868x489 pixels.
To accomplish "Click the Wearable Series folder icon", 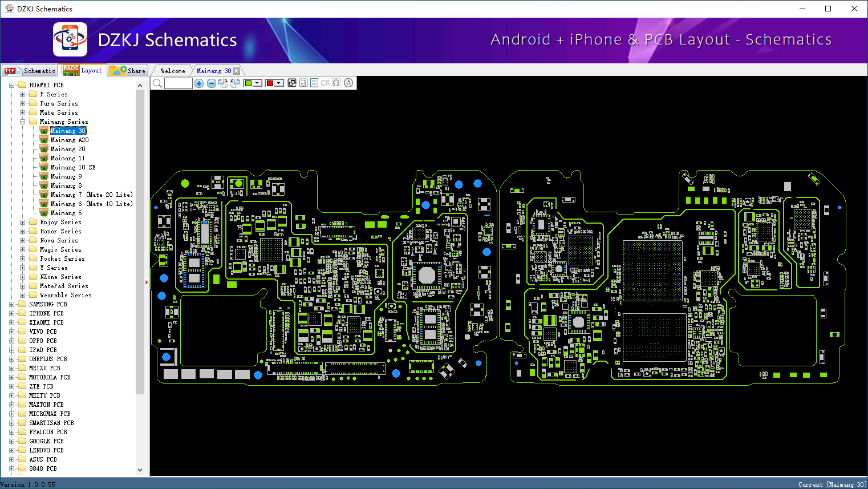I will [33, 295].
